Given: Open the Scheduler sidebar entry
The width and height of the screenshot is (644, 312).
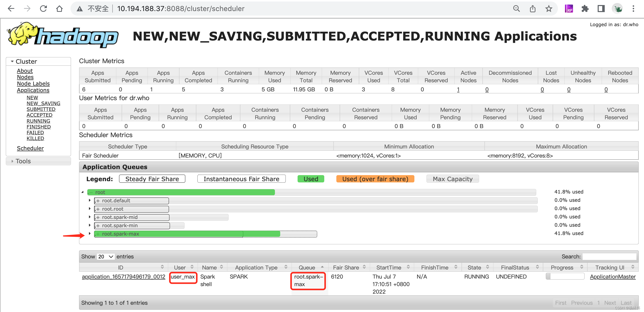Looking at the screenshot, I should coord(30,148).
